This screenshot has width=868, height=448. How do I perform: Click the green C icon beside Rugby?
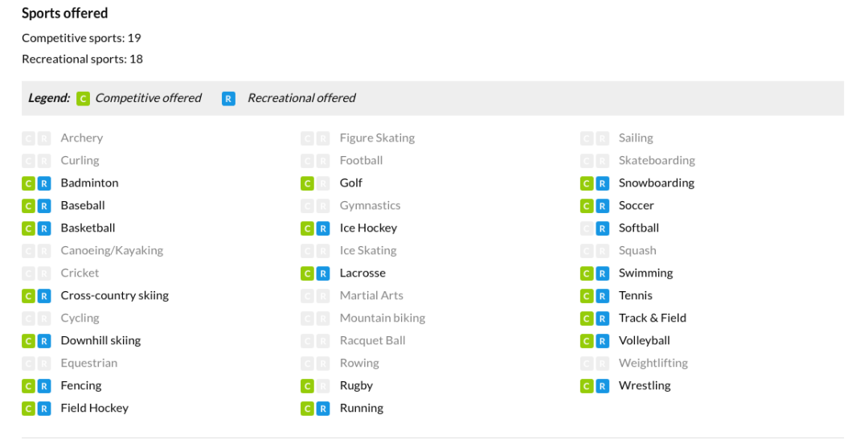coord(307,386)
